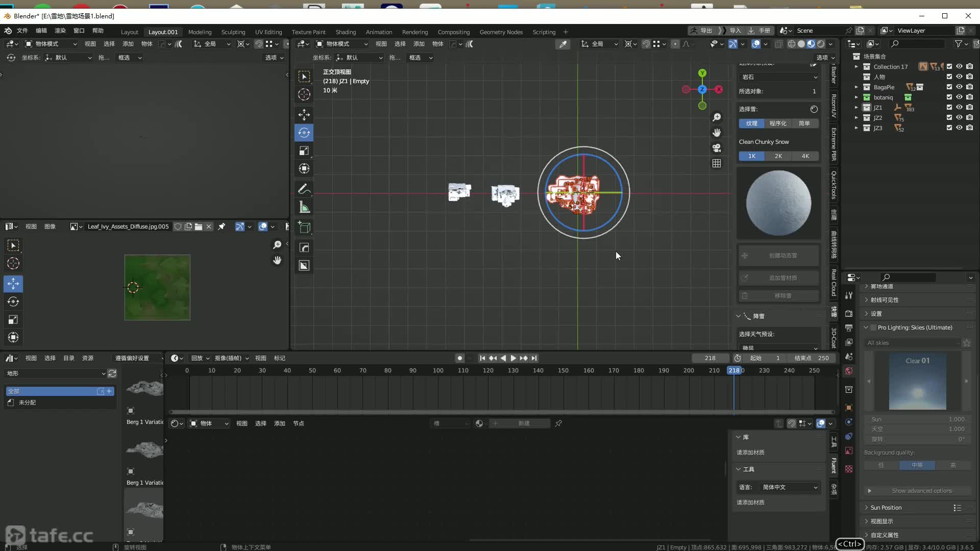Open the 地形 catalog dropdown in asset browser
The image size is (980, 551).
click(x=56, y=373)
